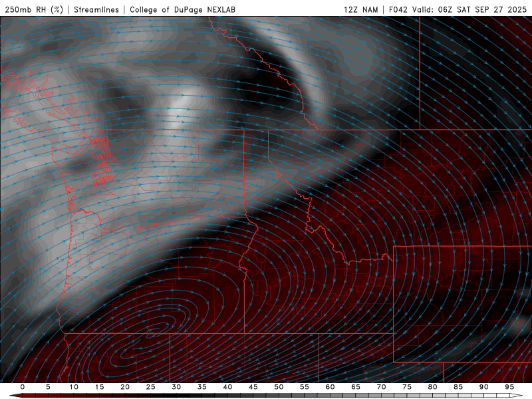The width and height of the screenshot is (532, 399).
Task: Click the 85 value on the color scale
Action: [x=458, y=387]
